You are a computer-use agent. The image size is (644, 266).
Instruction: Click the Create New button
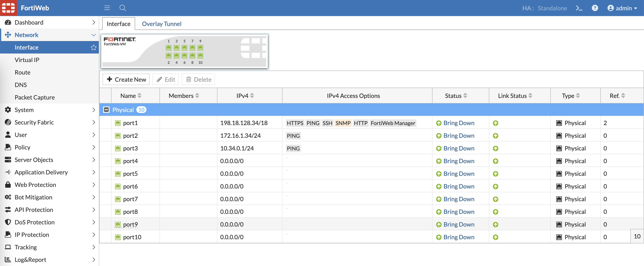click(x=126, y=79)
